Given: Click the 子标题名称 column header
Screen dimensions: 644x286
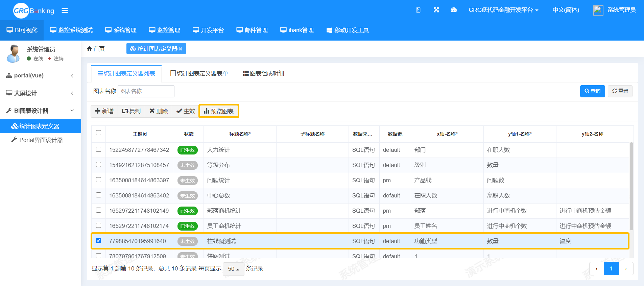Looking at the screenshot, I should (312, 134).
